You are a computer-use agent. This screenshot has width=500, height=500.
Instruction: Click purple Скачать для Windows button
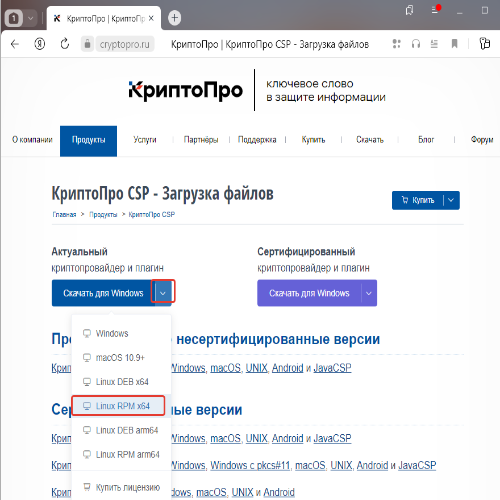point(309,293)
